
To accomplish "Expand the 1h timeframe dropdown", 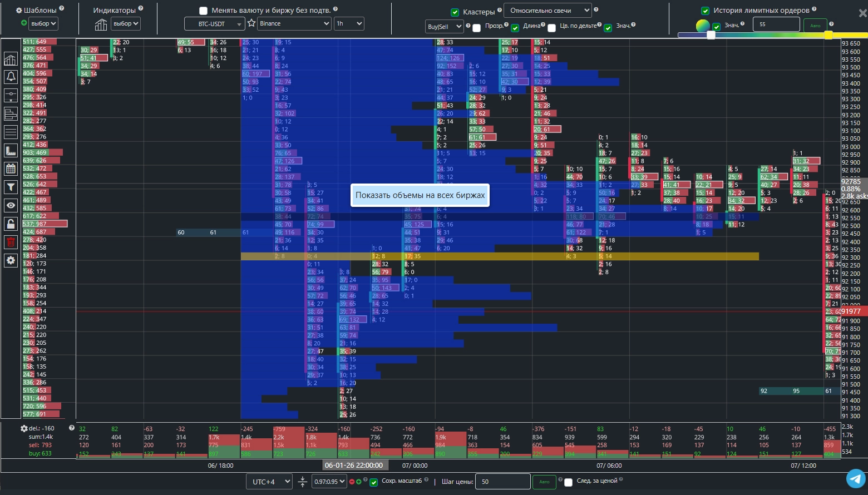I will 349,23.
